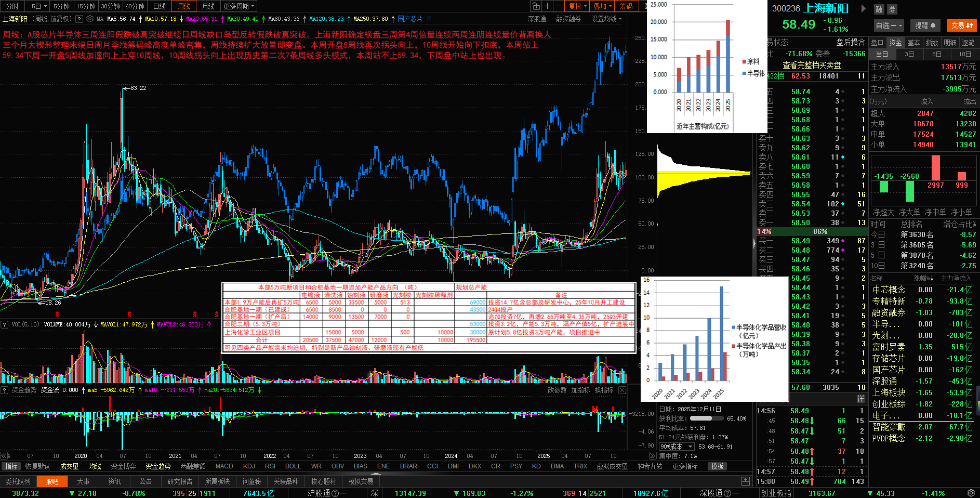Screen dimensions: 980x498
Task: Click the 提醒 alert button
Action: tap(925, 25)
